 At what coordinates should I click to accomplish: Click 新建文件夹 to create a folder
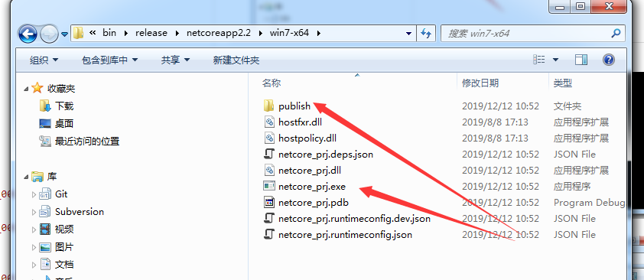click(x=236, y=60)
